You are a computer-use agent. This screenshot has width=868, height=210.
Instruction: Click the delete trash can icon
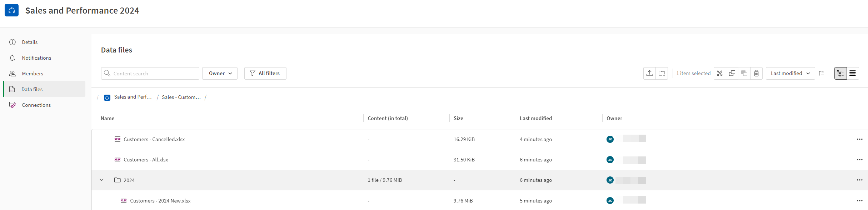[x=757, y=73]
